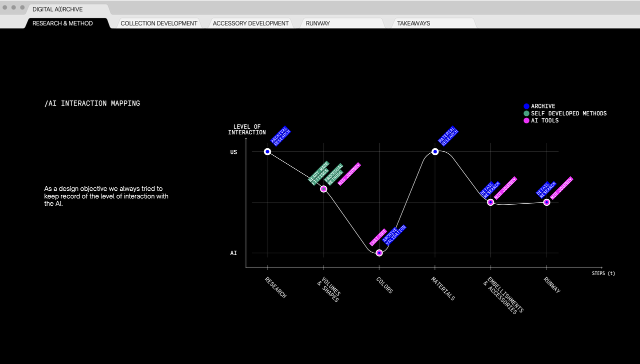This screenshot has width=640, height=364.
Task: Click the Materials data point at US level
Action: 435,152
